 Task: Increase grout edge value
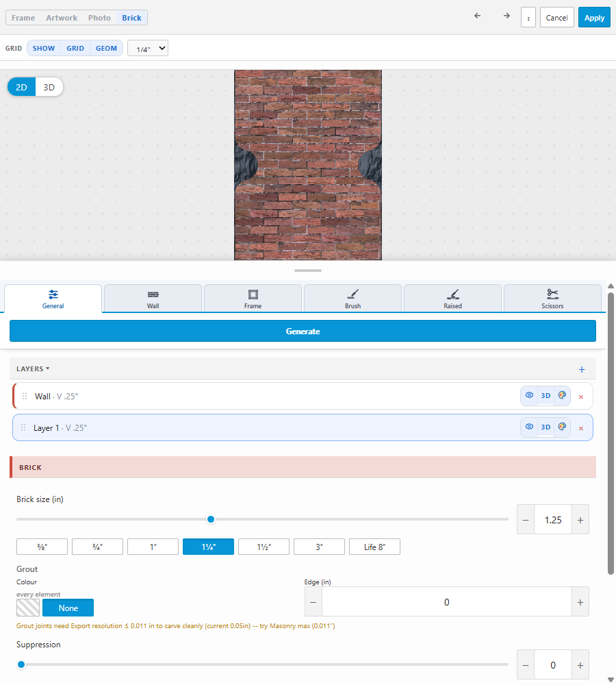580,602
